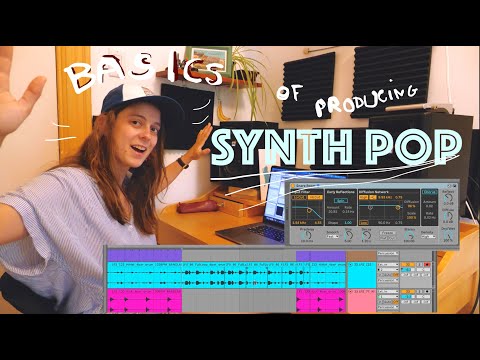Toggle the Diffusion Network Low filter

(x=364, y=222)
